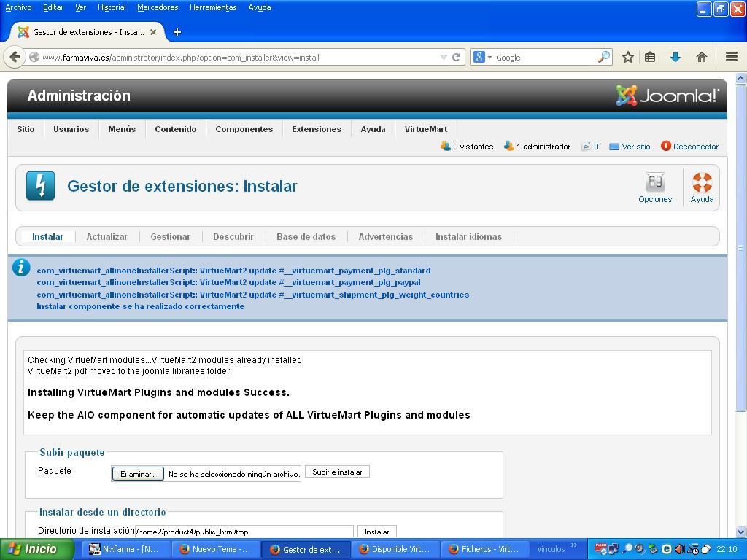Click the Joomla logo in the header

pos(667,96)
